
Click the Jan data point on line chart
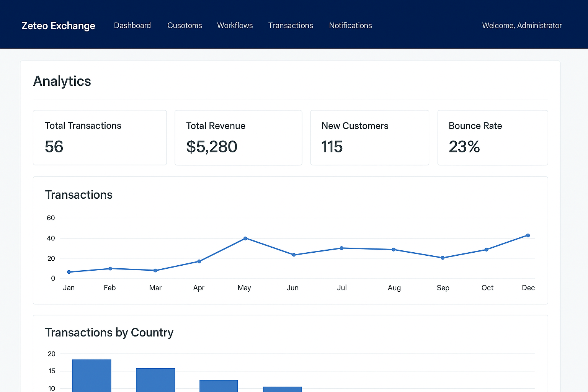[x=69, y=272]
